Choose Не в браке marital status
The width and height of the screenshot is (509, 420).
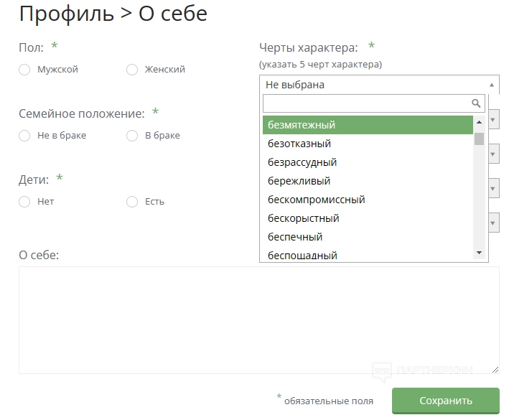point(24,136)
